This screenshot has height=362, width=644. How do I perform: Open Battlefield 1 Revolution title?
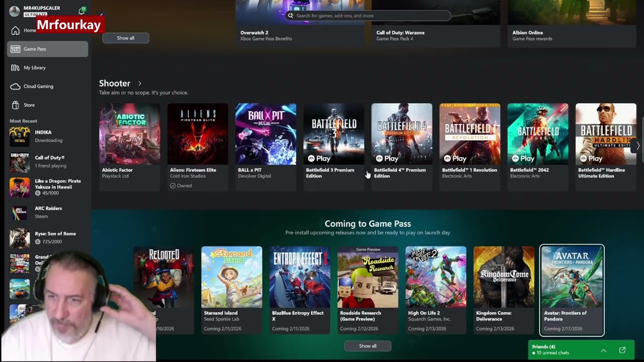[x=469, y=170]
